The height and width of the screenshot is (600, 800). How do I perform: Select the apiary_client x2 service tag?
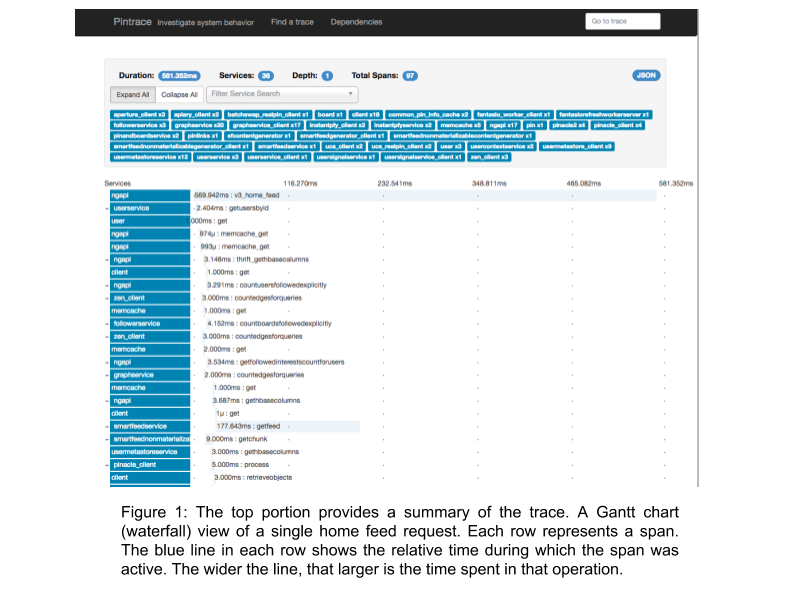(x=196, y=115)
